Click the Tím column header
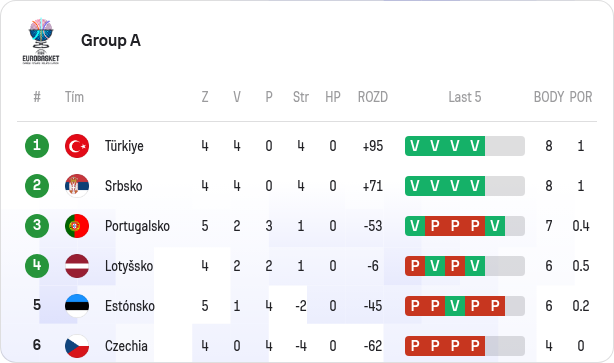The image size is (614, 363). coord(74,97)
